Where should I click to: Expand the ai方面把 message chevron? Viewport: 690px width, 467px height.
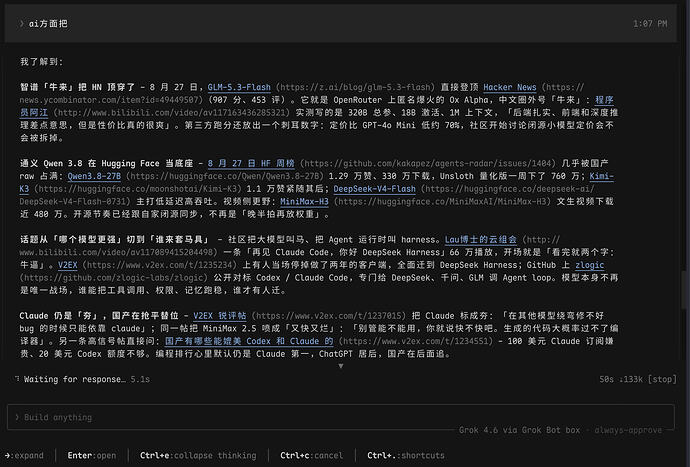[x=21, y=24]
